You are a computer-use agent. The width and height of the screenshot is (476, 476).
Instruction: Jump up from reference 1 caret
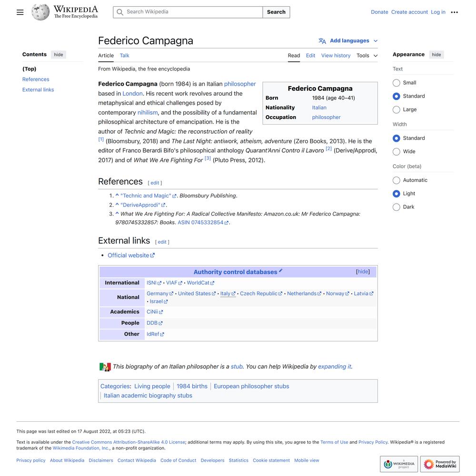click(x=117, y=196)
